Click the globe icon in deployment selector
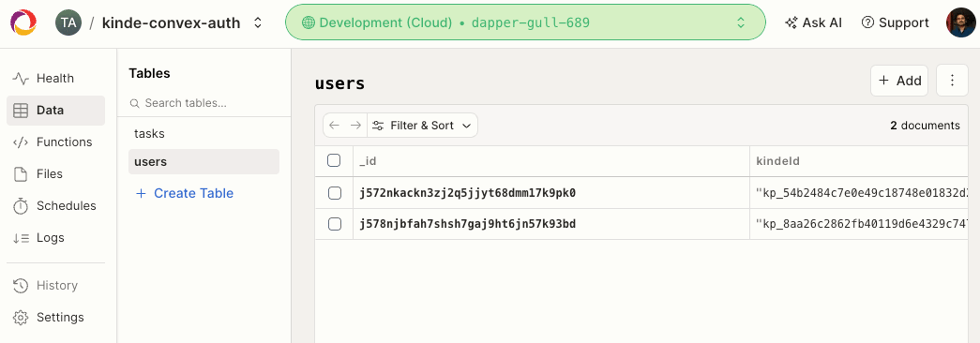 [308, 23]
